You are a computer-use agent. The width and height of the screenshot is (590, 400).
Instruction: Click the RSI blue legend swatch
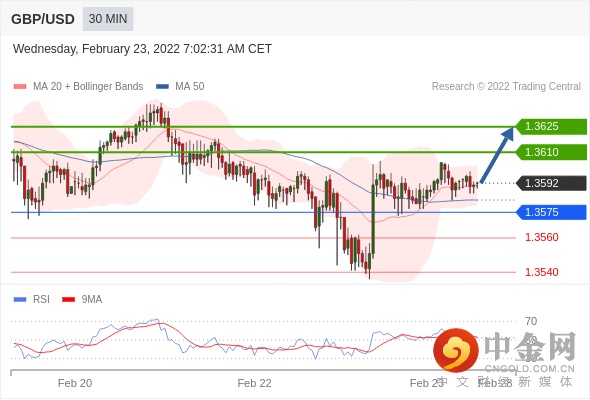pos(20,300)
